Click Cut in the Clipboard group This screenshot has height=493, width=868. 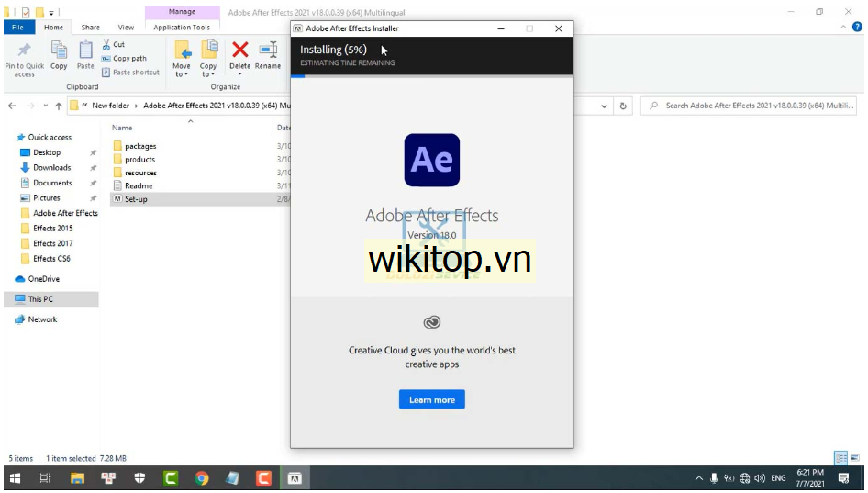114,44
